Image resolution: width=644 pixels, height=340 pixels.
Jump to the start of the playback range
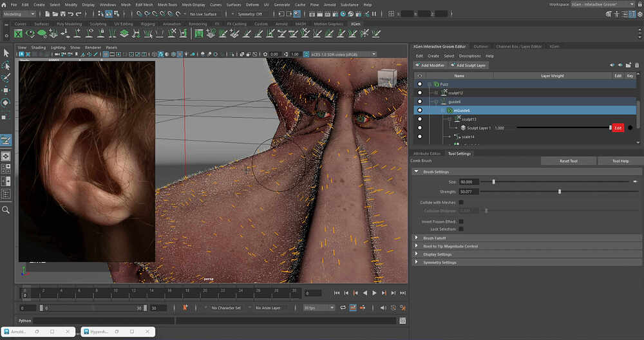click(x=337, y=293)
